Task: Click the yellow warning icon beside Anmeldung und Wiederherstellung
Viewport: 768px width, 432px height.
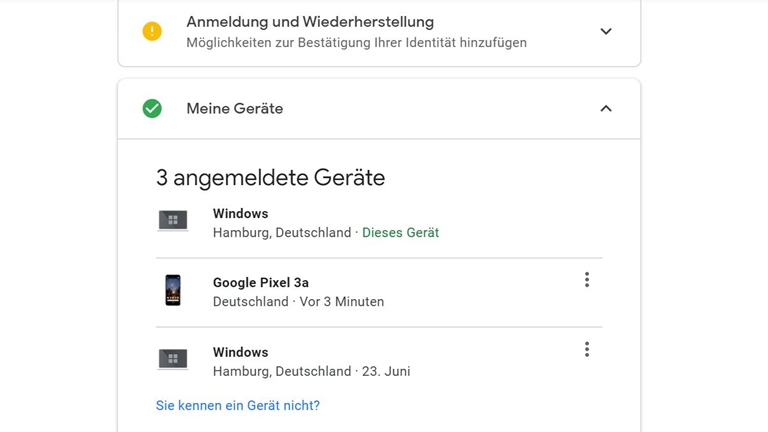Action: (x=152, y=31)
